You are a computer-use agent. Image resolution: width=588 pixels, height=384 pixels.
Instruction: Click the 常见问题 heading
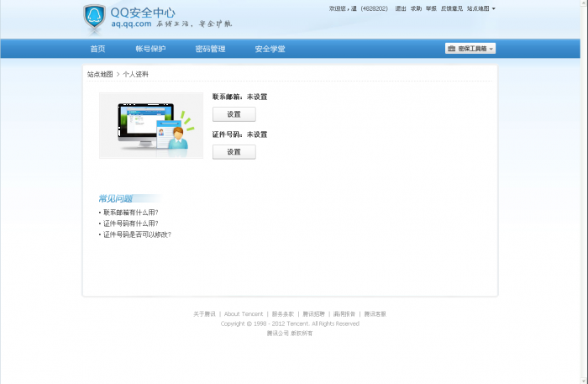tap(116, 198)
